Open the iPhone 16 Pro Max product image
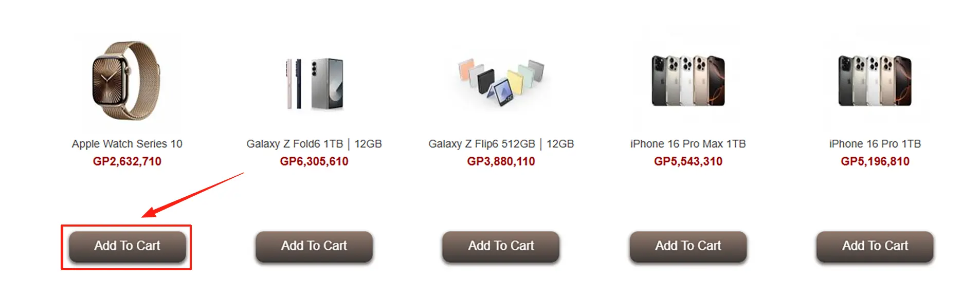Viewport: 980px width, 299px height. [x=688, y=81]
